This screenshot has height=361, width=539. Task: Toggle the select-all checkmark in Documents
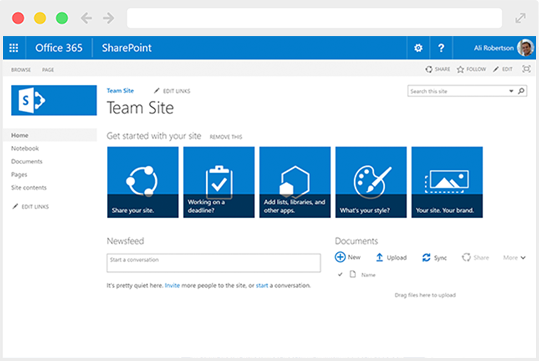click(340, 274)
